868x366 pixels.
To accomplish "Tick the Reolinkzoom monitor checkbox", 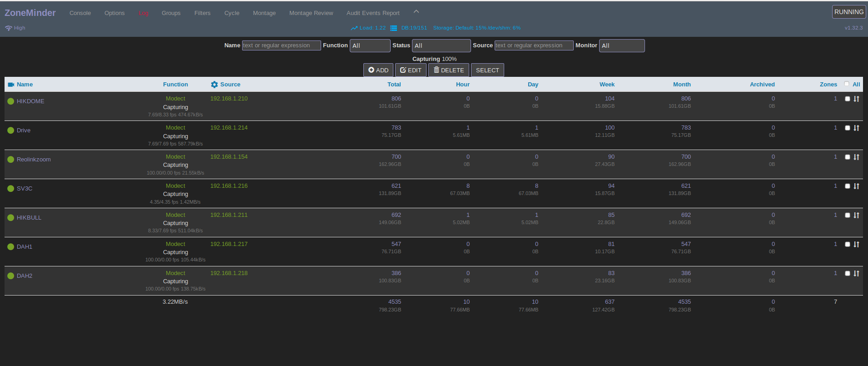I will pos(847,157).
